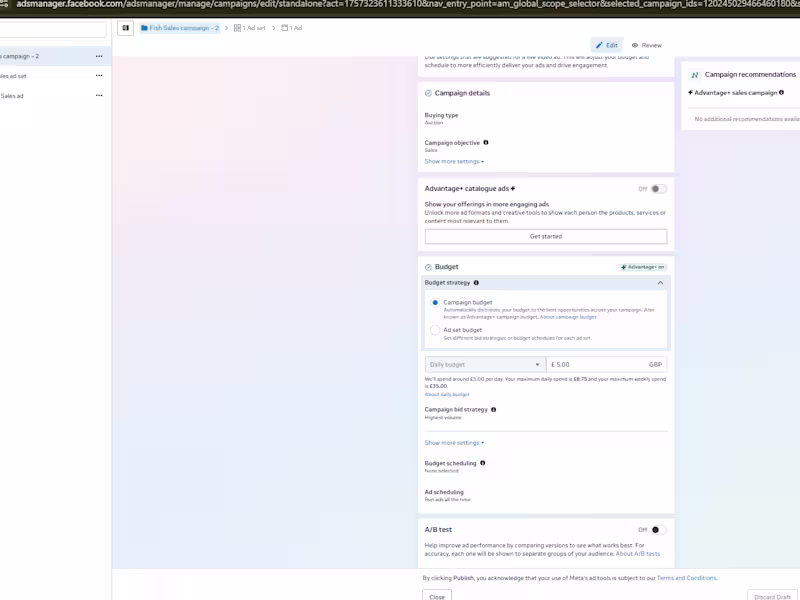The image size is (800, 600).
Task: Collapse the Budget strategy section chevron
Action: click(660, 283)
